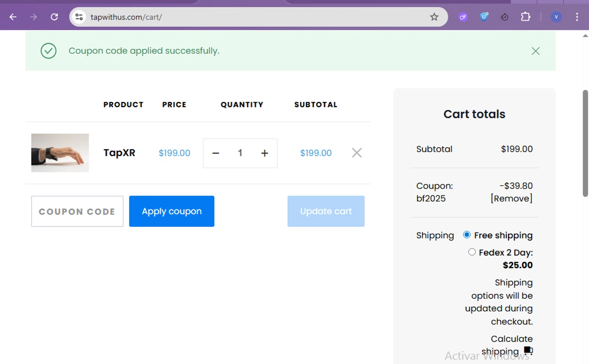This screenshot has width=589, height=364.
Task: Remove the bf2025 coupon
Action: (511, 198)
